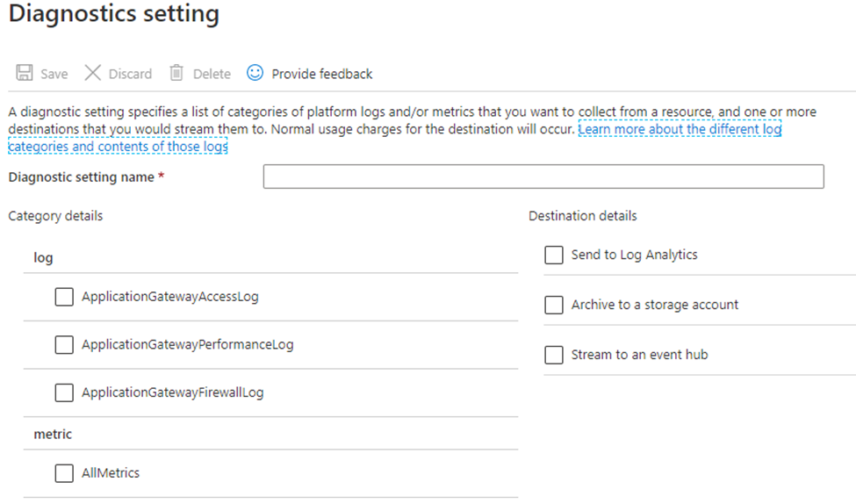The height and width of the screenshot is (504, 856).
Task: Open the Learn more about log categories link
Action: pos(680,130)
